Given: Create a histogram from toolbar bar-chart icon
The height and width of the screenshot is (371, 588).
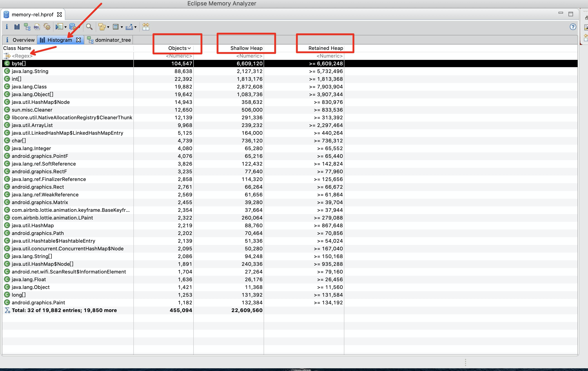Looking at the screenshot, I should click(17, 27).
